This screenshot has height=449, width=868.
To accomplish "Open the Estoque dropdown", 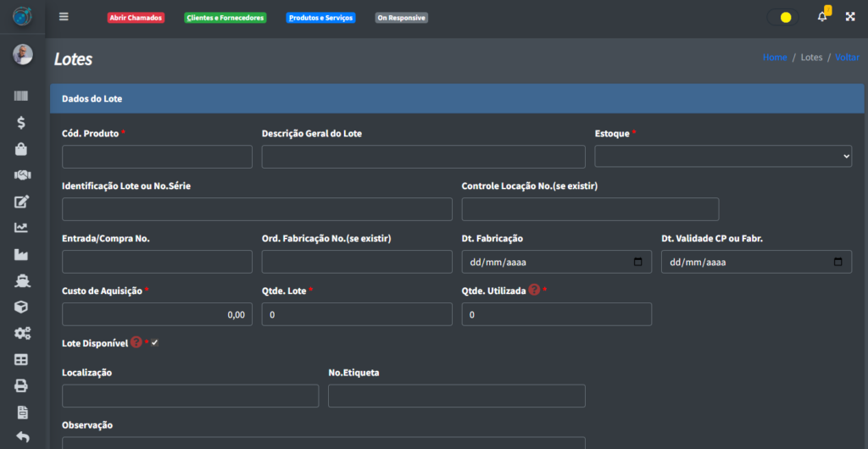I will 723,157.
